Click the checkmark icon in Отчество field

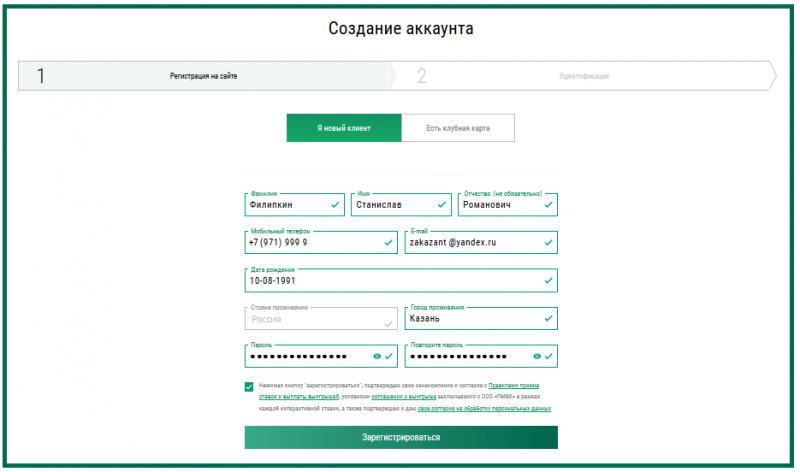[548, 205]
